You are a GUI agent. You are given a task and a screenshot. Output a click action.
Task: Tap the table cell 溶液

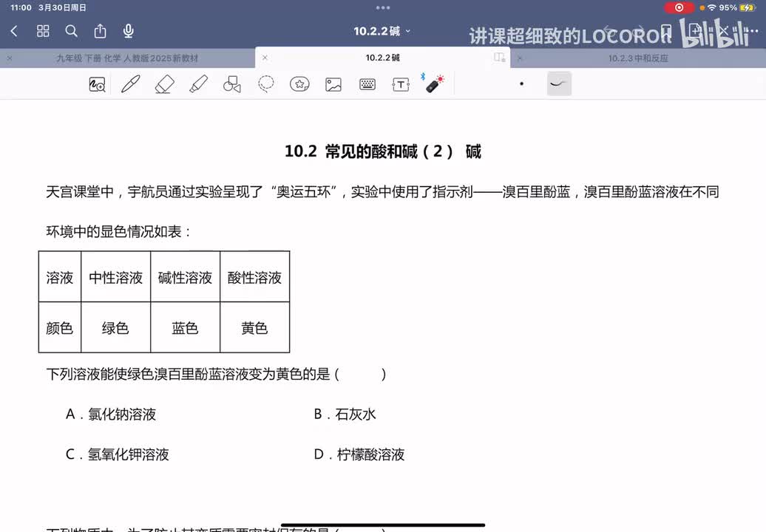coord(60,278)
